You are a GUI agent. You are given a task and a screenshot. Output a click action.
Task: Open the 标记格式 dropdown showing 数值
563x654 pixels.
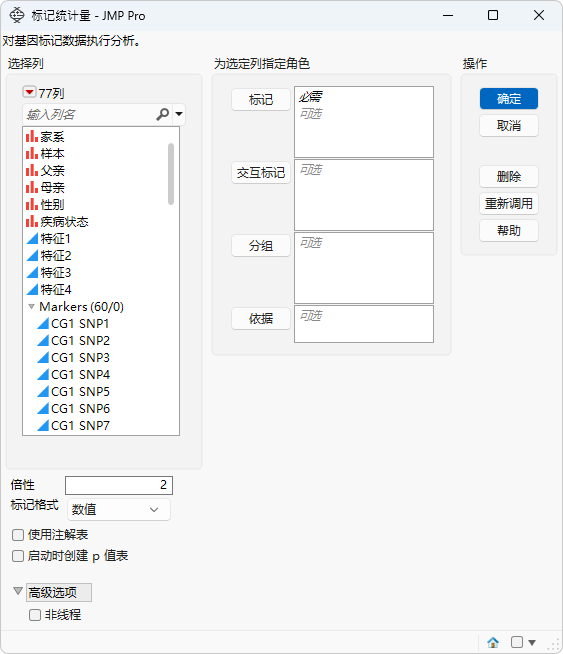[x=119, y=509]
